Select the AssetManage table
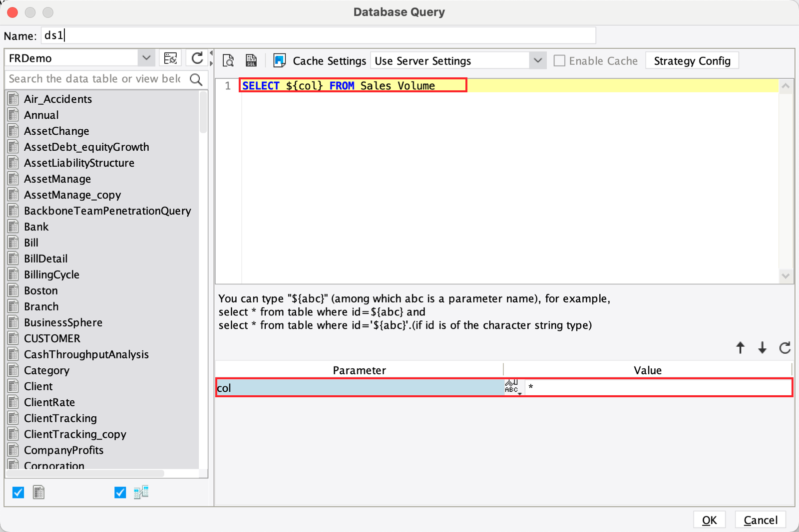This screenshot has width=799, height=532. (x=57, y=179)
